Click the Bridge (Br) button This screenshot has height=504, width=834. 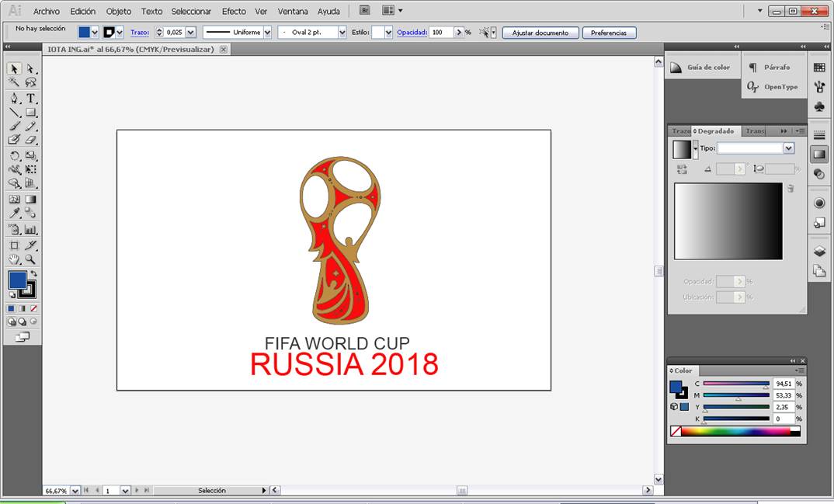365,11
